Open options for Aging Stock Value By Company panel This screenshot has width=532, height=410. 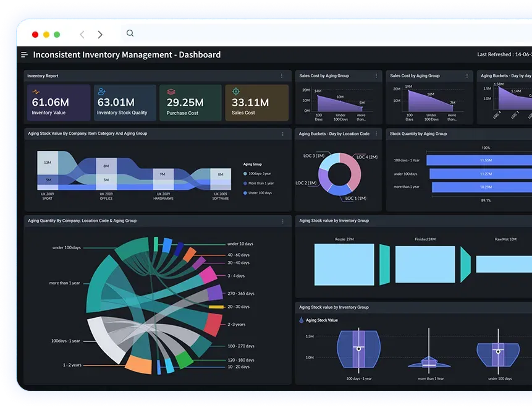[x=282, y=134]
